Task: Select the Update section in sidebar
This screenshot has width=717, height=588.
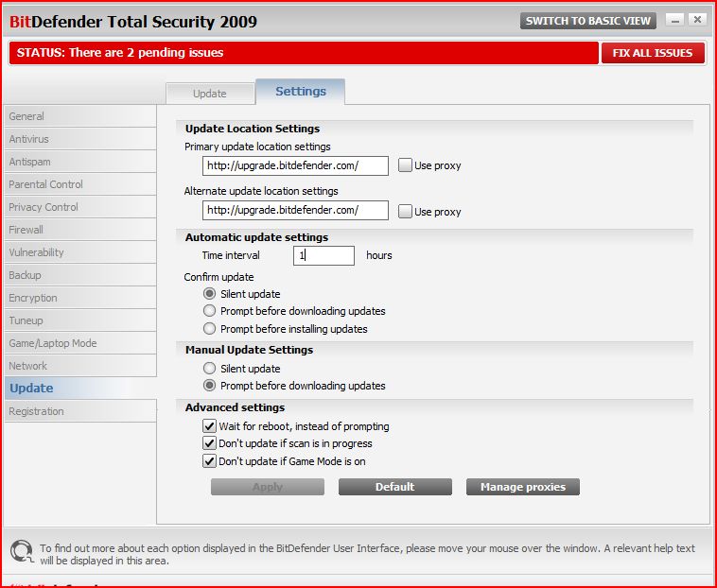Action: [80, 388]
